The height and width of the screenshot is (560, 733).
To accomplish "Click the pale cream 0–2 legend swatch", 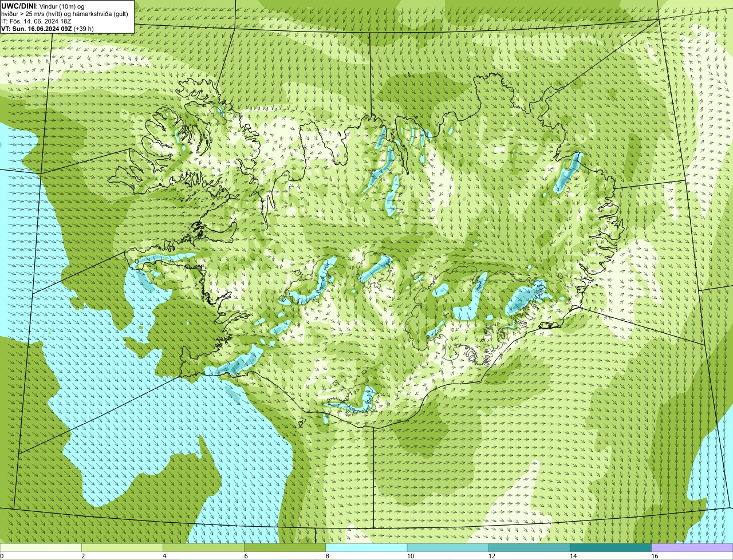I will 41,548.
